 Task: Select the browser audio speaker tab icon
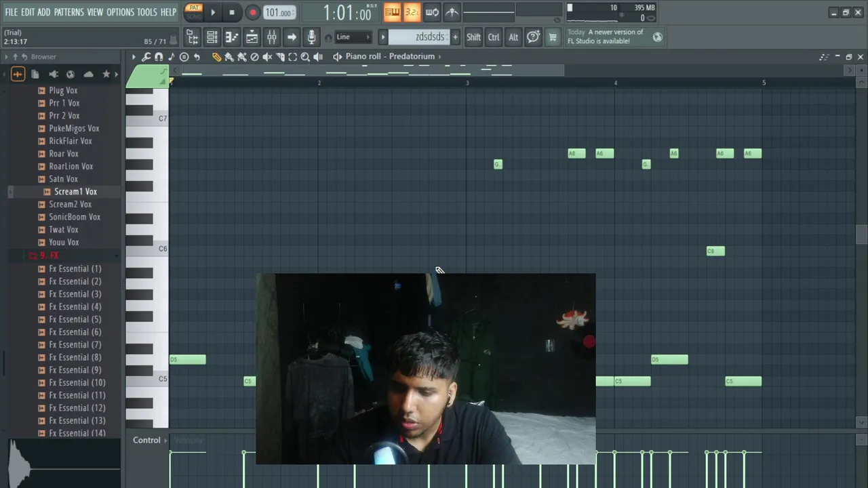point(53,74)
